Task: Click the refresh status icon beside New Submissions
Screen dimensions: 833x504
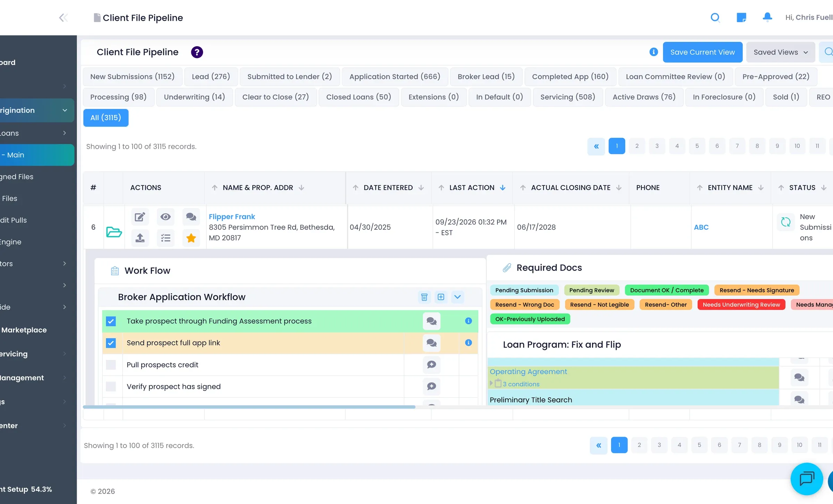Action: point(786,222)
